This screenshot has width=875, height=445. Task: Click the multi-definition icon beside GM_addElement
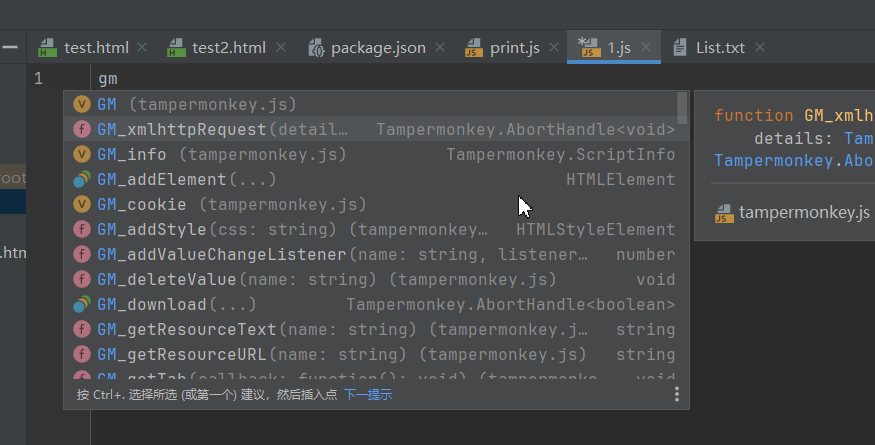pos(82,179)
